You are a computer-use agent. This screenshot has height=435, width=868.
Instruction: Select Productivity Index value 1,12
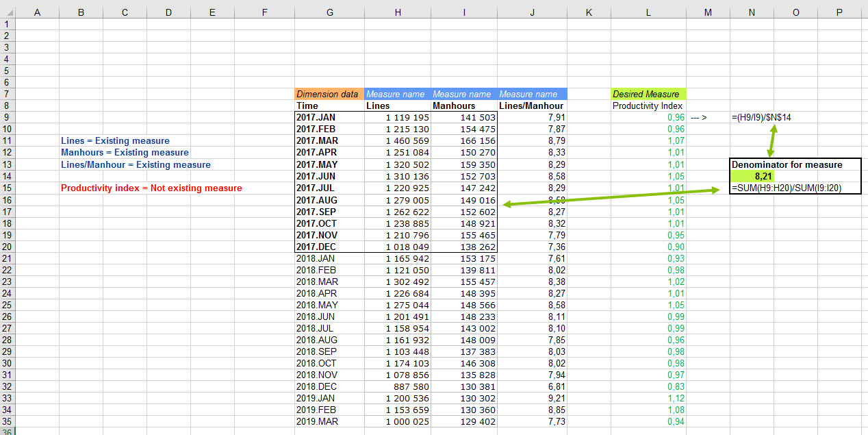tap(648, 398)
